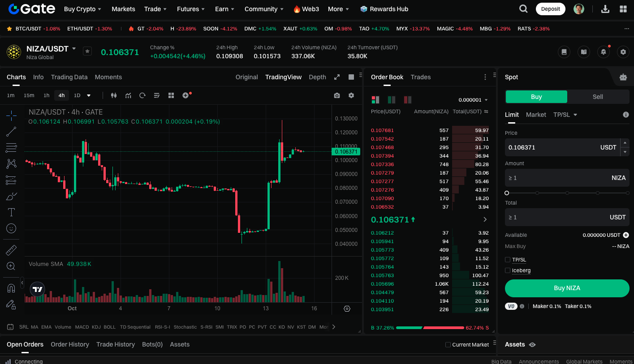Open the user profile avatar
The height and width of the screenshot is (364, 634).
(579, 9)
